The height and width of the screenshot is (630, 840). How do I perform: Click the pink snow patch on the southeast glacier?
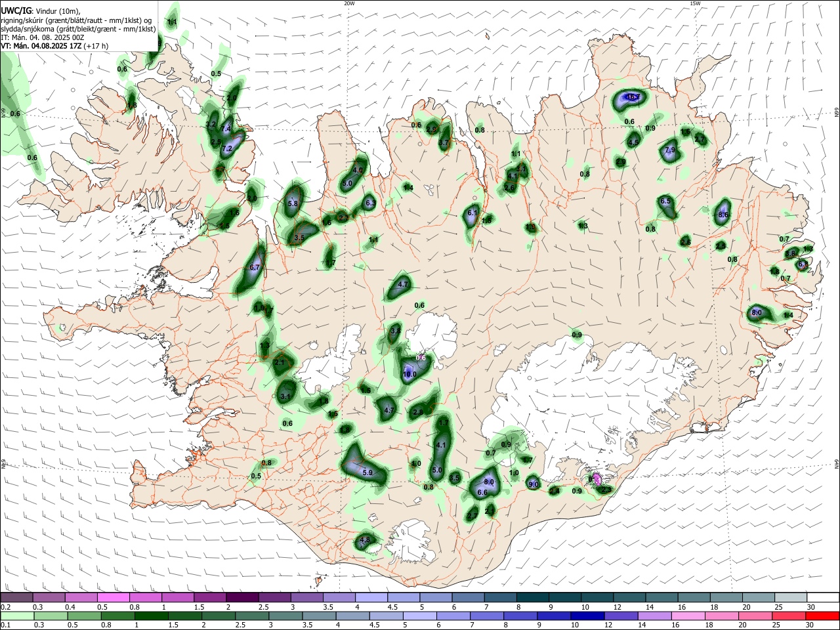(x=597, y=478)
